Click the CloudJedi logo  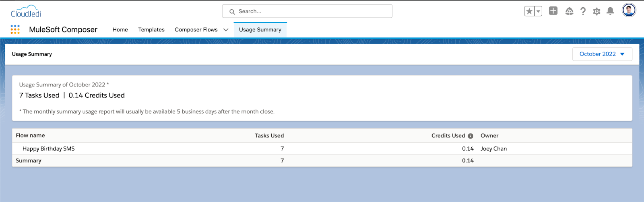pyautogui.click(x=26, y=11)
